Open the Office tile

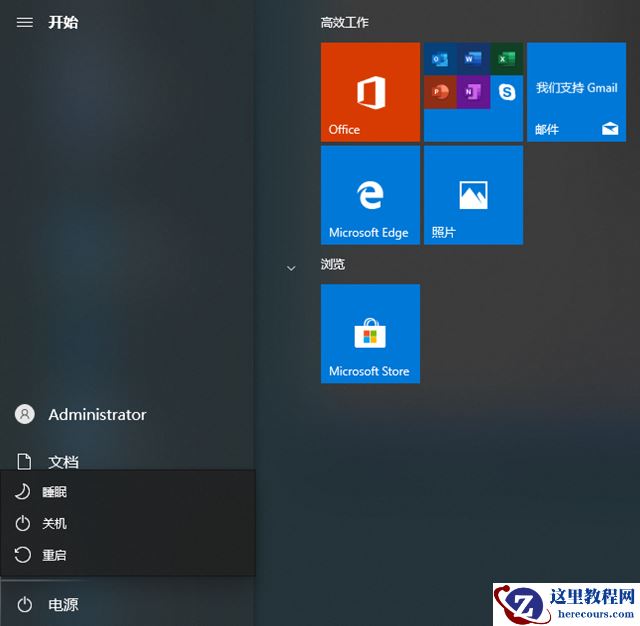click(x=370, y=92)
